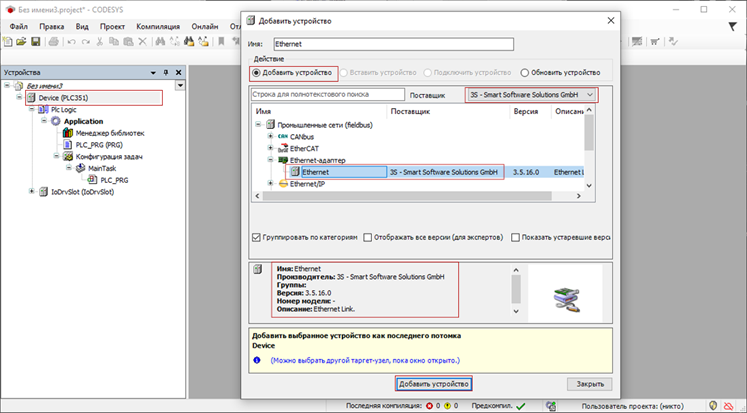This screenshot has height=413, width=747.
Task: Click the Print toolbar icon
Action: pyautogui.click(x=54, y=42)
